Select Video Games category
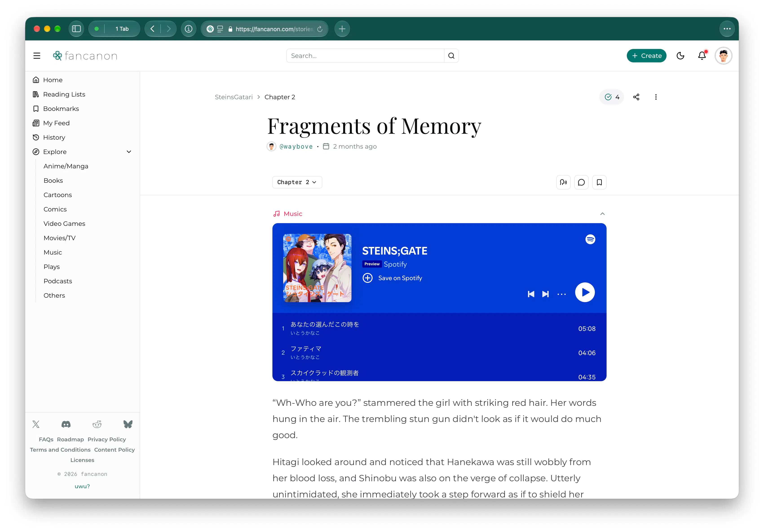The image size is (764, 532). (64, 224)
